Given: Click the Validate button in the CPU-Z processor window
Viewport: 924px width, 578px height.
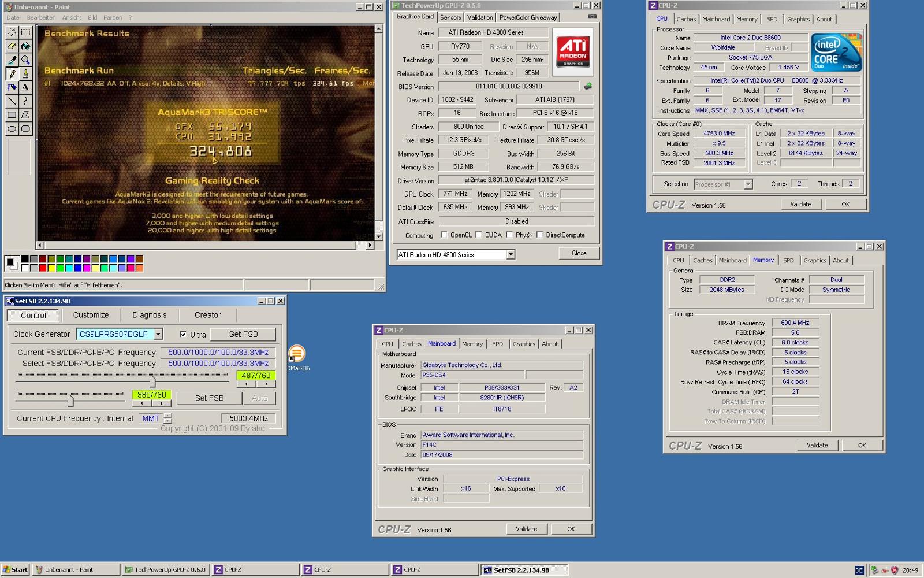Looking at the screenshot, I should point(800,204).
